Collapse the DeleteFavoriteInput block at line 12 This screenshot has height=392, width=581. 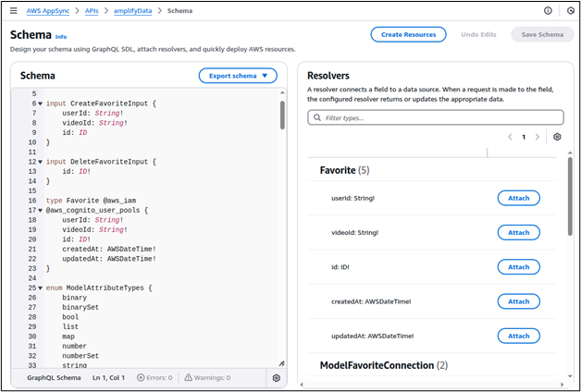click(x=40, y=162)
